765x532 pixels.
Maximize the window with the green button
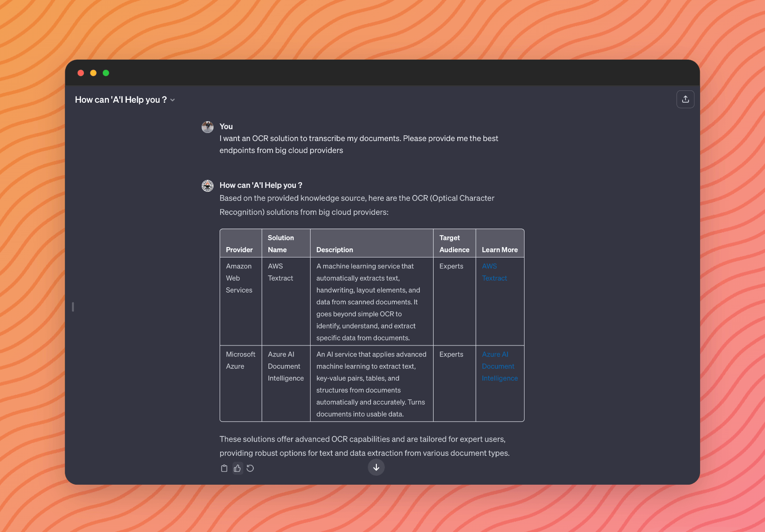point(106,73)
